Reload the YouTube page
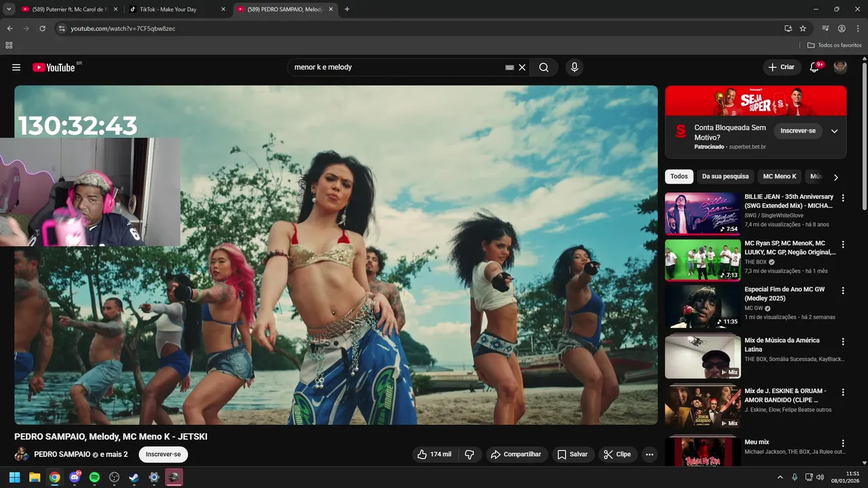The height and width of the screenshot is (488, 868). (x=42, y=28)
